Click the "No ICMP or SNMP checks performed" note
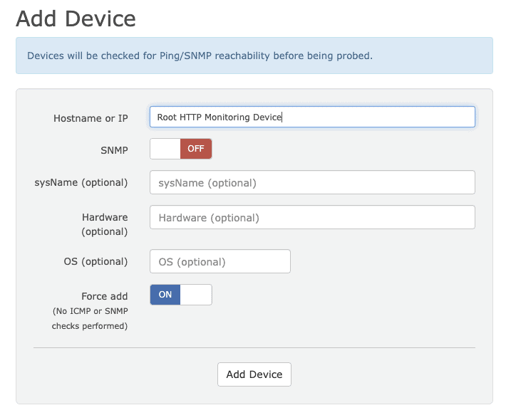 [x=90, y=318]
